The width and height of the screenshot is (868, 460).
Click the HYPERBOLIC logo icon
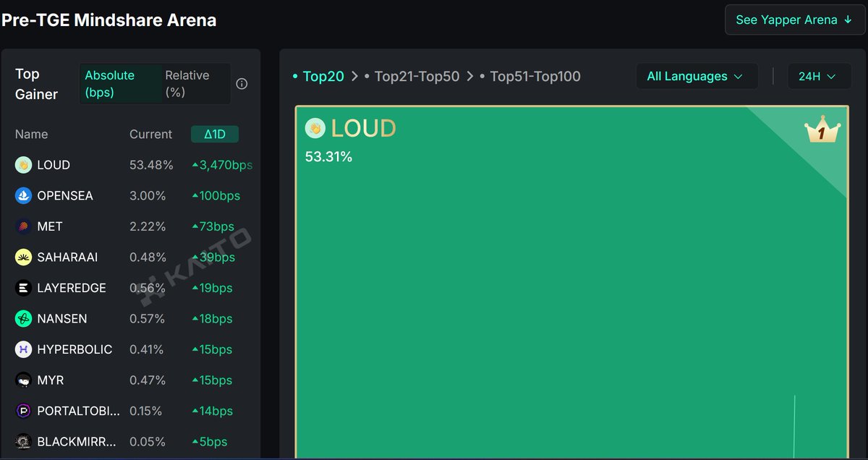coord(23,349)
